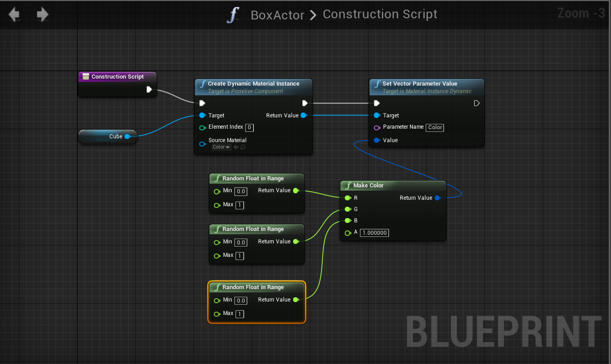This screenshot has width=611, height=364.
Task: Select the Cube variable node
Action: (x=108, y=137)
